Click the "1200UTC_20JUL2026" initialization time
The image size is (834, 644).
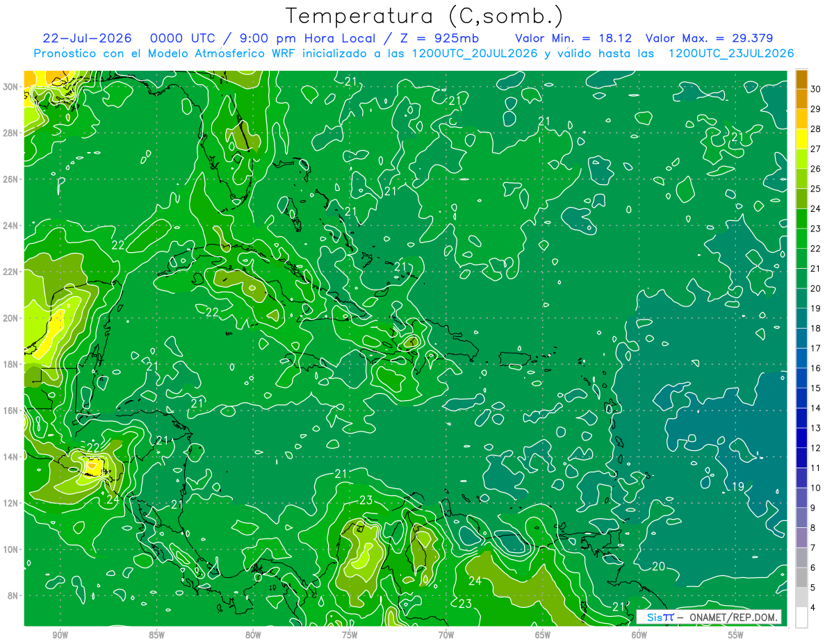click(x=475, y=53)
